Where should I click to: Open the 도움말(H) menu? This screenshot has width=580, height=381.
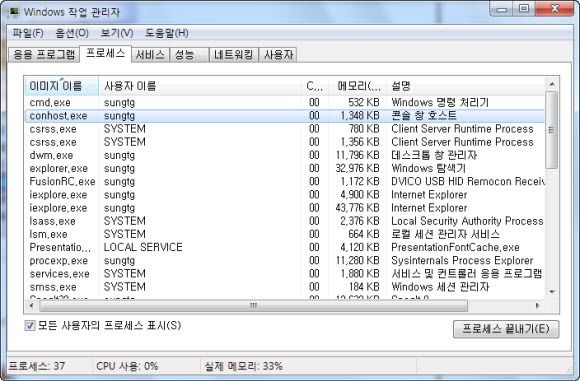(x=166, y=33)
